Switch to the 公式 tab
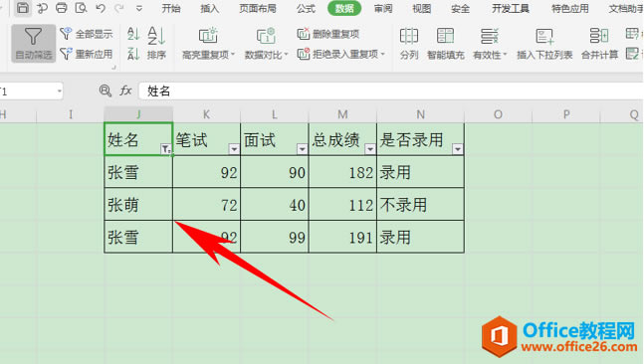Screen dimensions: 644x364 click(306, 8)
